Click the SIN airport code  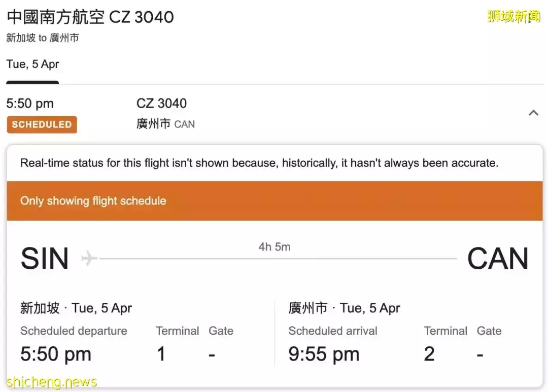(x=45, y=259)
